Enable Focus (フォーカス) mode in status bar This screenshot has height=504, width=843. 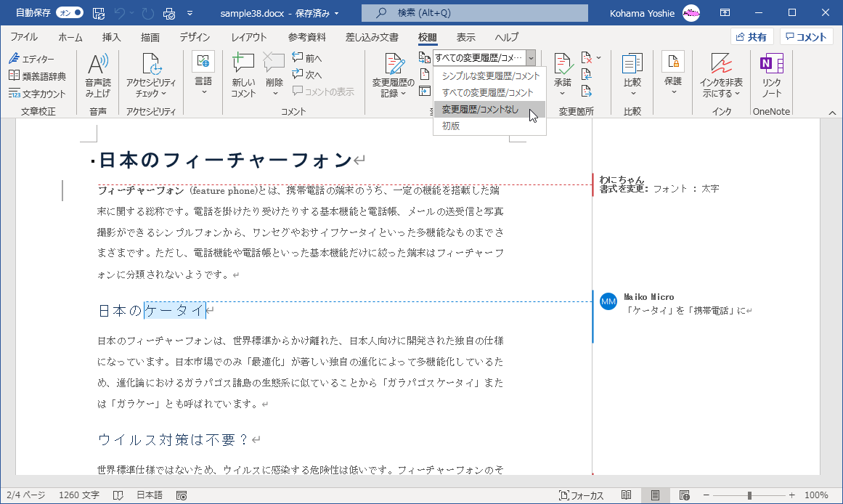tap(582, 495)
